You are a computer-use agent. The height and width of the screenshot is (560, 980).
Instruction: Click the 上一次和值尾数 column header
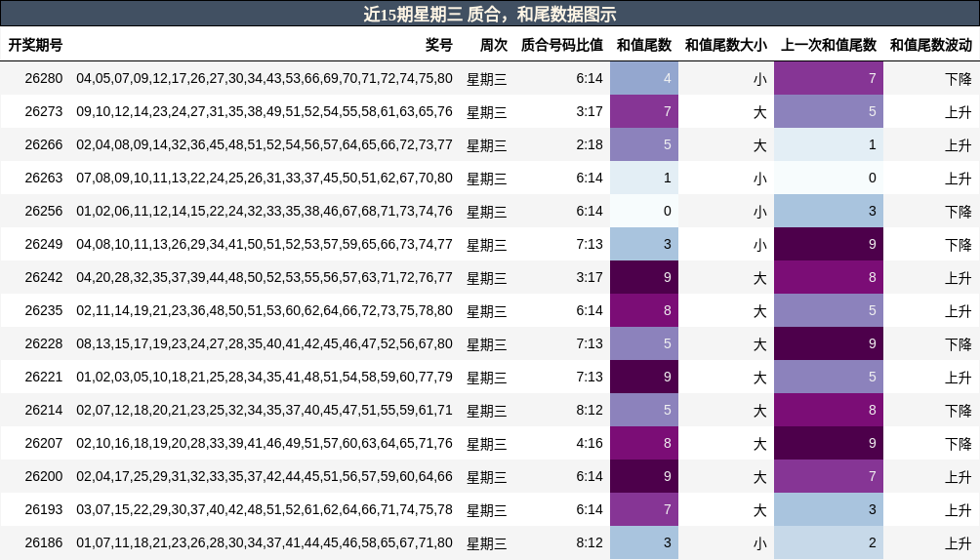pyautogui.click(x=829, y=45)
